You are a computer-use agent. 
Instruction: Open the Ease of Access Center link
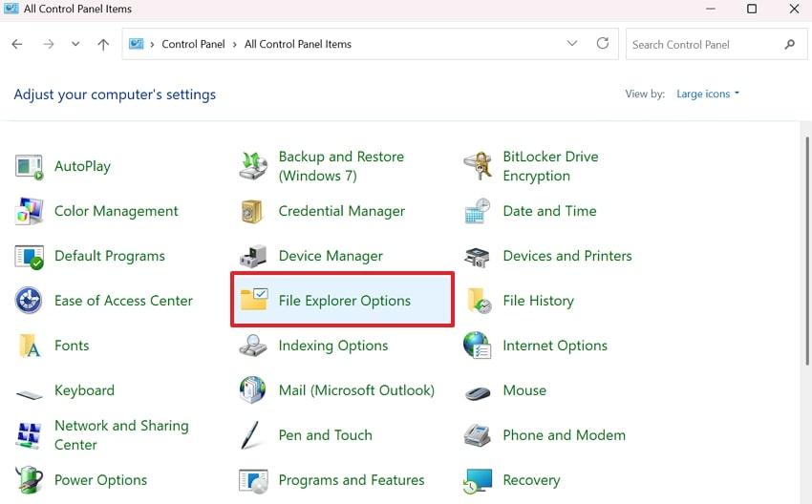(x=123, y=301)
